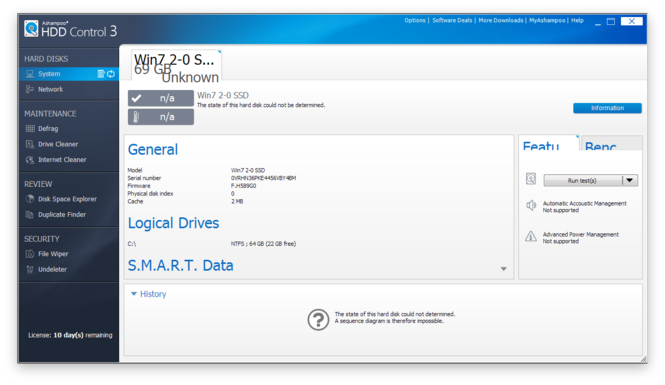Launch Drive Cleaner
Image resolution: width=665 pixels, height=385 pixels.
[58, 144]
